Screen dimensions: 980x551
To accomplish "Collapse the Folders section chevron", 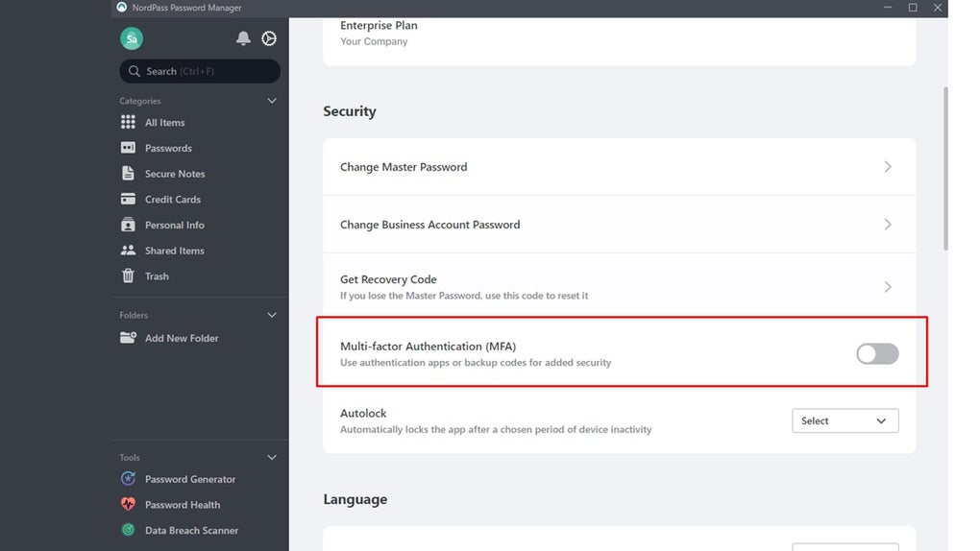I will 272,315.
